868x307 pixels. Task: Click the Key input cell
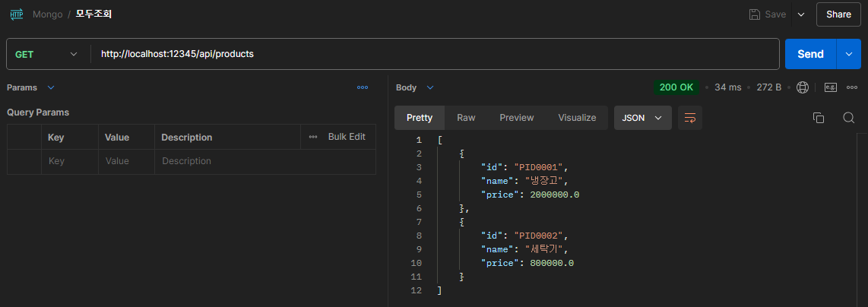(x=70, y=162)
